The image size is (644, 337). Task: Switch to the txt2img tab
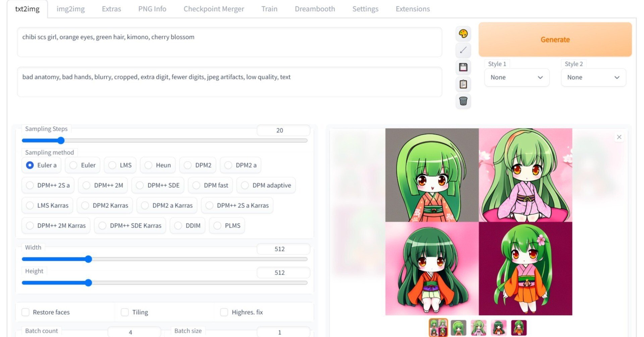tap(27, 9)
